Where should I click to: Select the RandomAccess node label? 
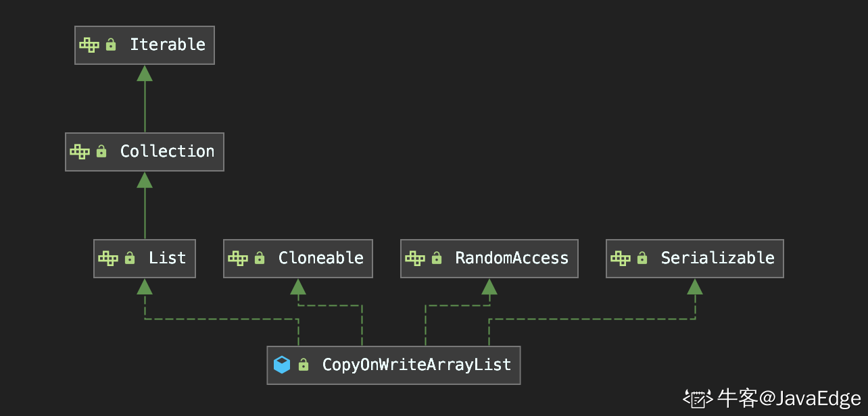coord(512,258)
